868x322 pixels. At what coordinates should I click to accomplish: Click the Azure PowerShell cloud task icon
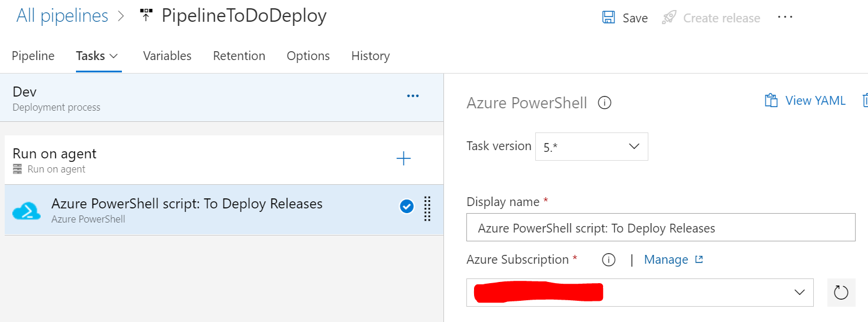pos(26,210)
